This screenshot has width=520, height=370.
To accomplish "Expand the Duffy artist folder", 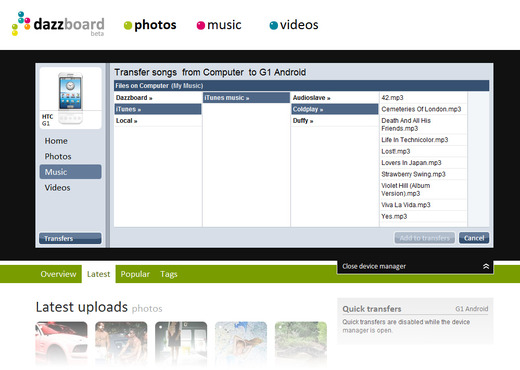I will 335,121.
